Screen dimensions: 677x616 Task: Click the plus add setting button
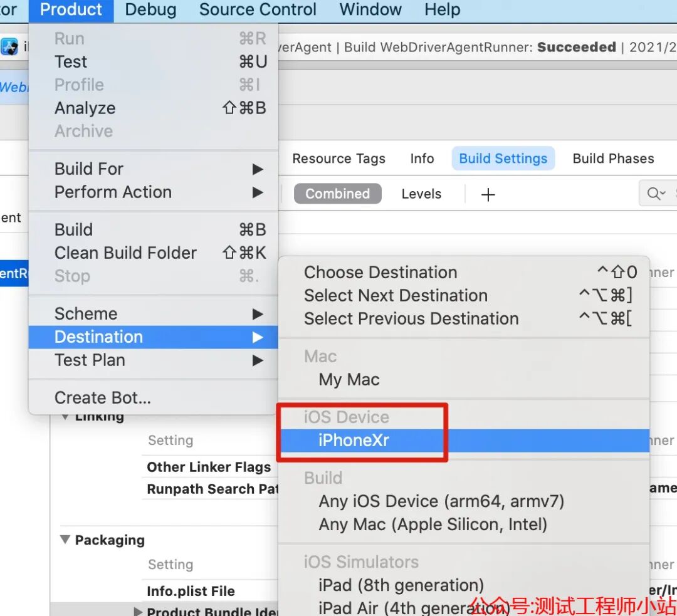click(488, 195)
